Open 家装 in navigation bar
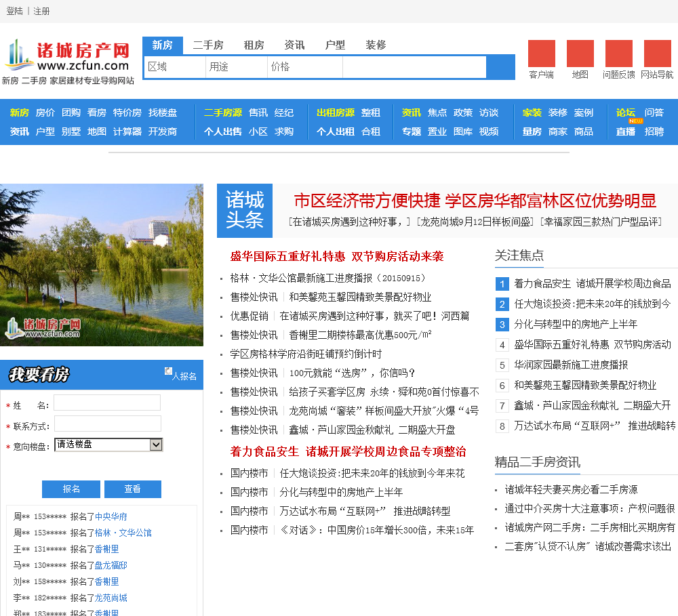 click(532, 112)
